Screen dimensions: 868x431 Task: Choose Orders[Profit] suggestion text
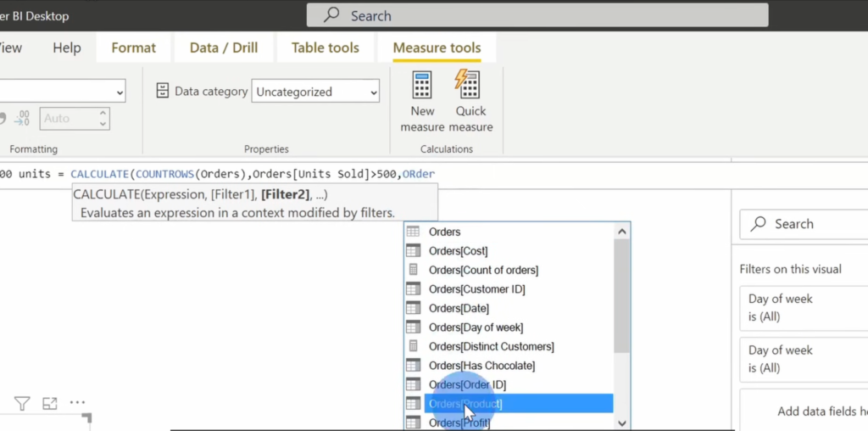pos(459,423)
